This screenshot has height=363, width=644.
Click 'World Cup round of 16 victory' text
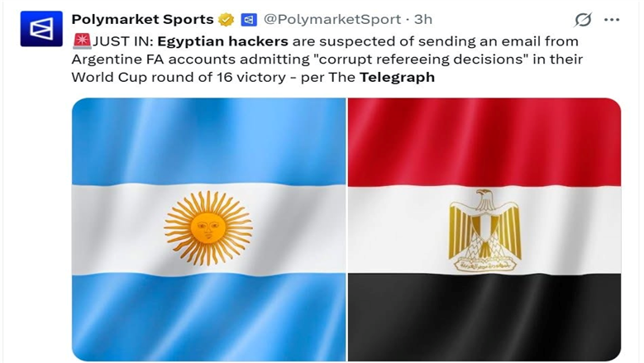pyautogui.click(x=179, y=77)
